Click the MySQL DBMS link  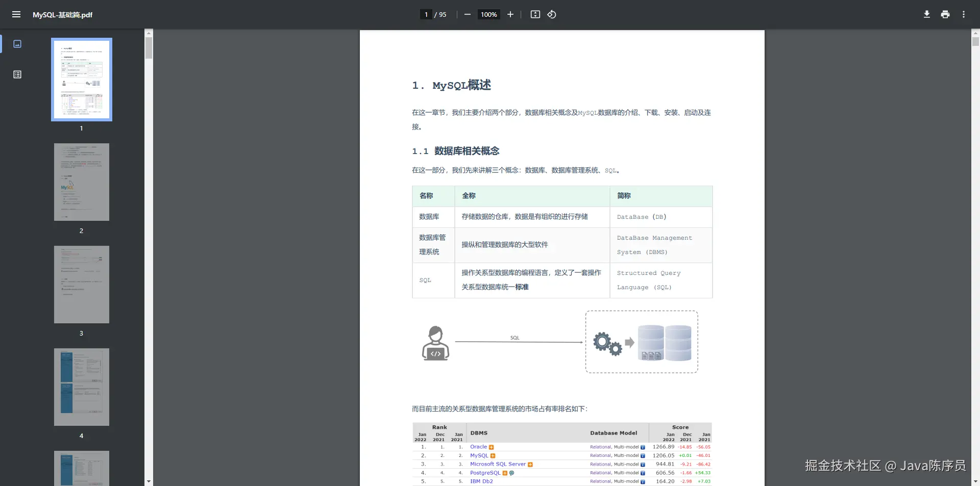coord(479,455)
